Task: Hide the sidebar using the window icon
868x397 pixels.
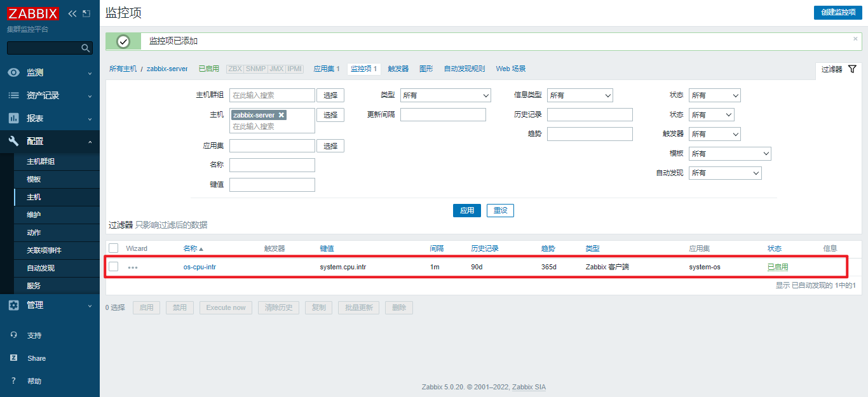Action: tap(86, 13)
